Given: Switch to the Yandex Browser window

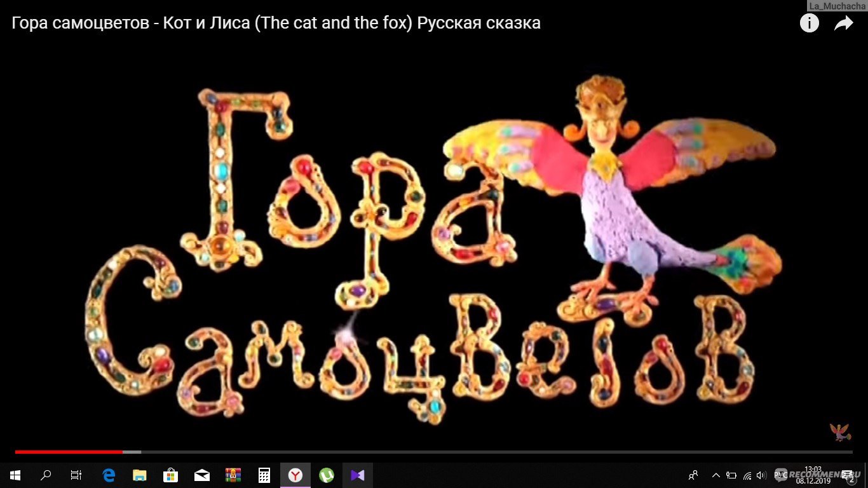Looking at the screenshot, I should tap(295, 475).
